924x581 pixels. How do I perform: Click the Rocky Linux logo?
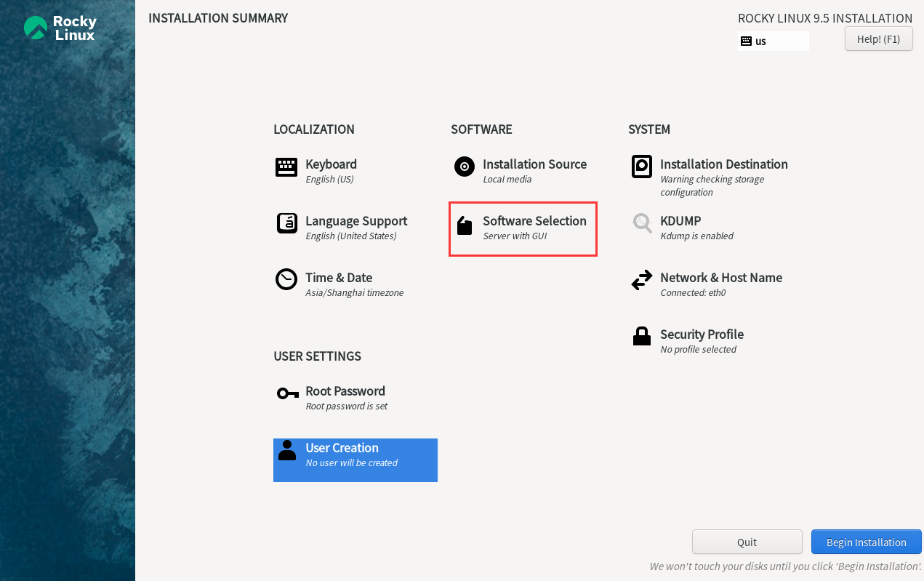60,28
